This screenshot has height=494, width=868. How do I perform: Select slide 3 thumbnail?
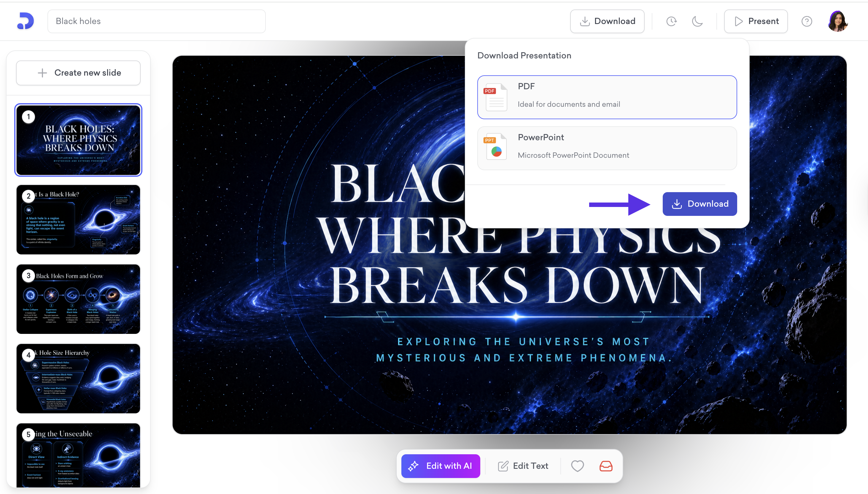pos(78,299)
